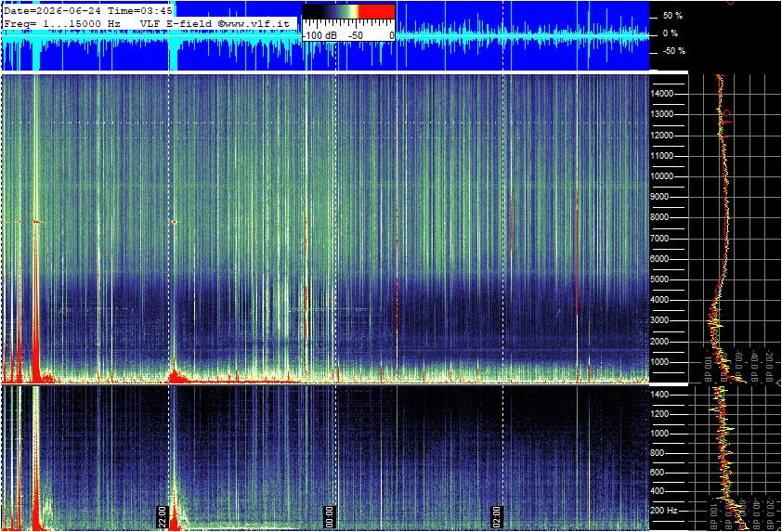Image resolution: width=782 pixels, height=532 pixels.
Task: Select the Date=2026-06-24 header text
Action: (53, 10)
